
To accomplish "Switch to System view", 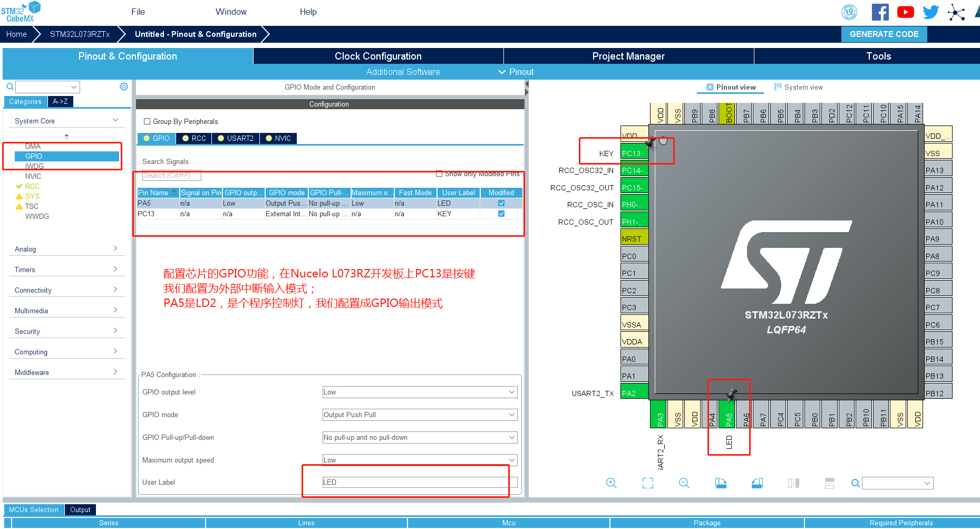I will [798, 88].
